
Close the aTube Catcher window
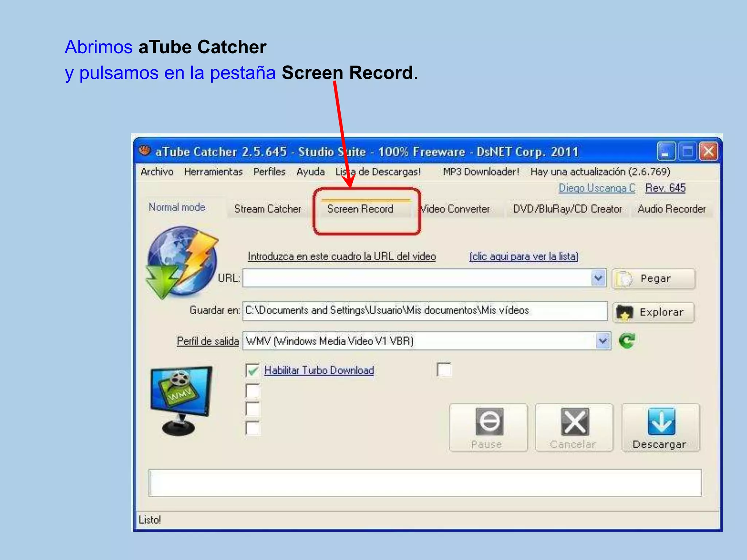coord(709,151)
